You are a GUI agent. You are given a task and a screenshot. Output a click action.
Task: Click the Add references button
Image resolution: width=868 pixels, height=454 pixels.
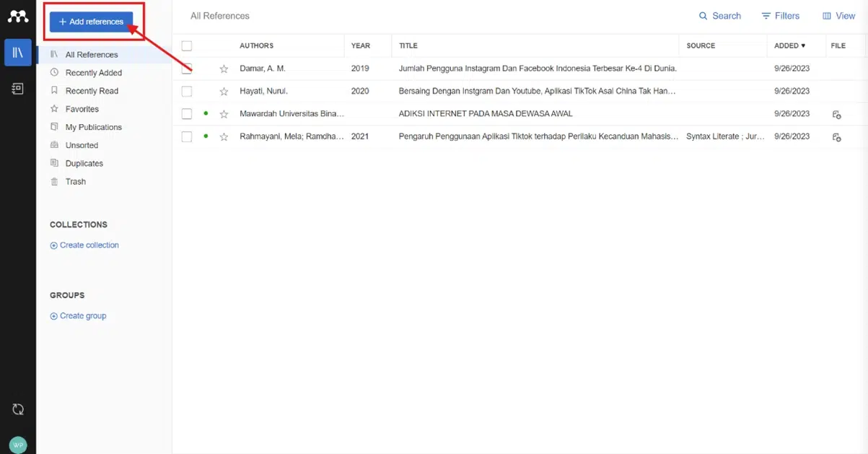coord(92,22)
